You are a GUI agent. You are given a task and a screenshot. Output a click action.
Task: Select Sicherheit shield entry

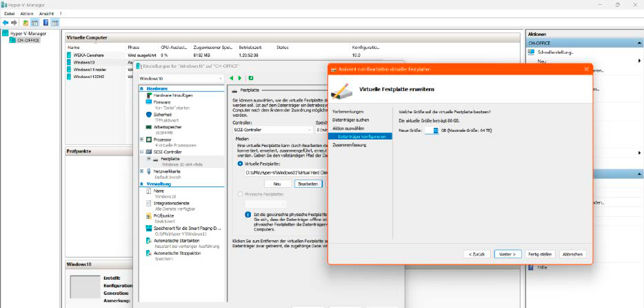(162, 115)
